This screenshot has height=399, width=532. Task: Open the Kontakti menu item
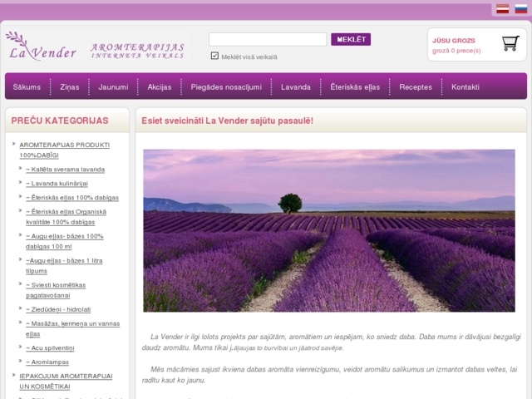(x=465, y=86)
